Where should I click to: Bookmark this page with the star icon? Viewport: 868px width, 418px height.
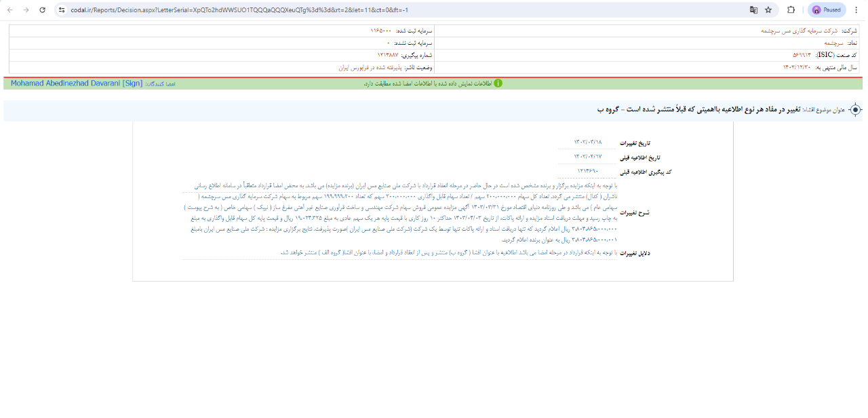[768, 10]
